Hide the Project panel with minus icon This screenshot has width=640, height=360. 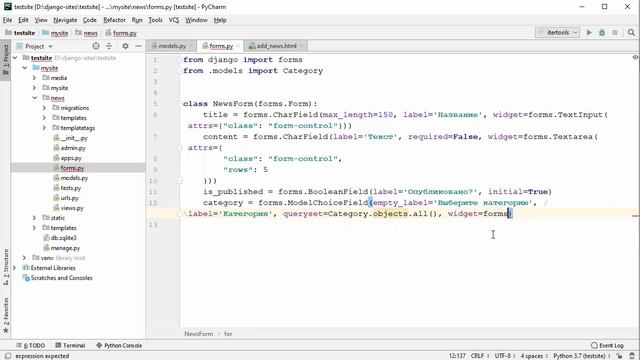tap(138, 46)
